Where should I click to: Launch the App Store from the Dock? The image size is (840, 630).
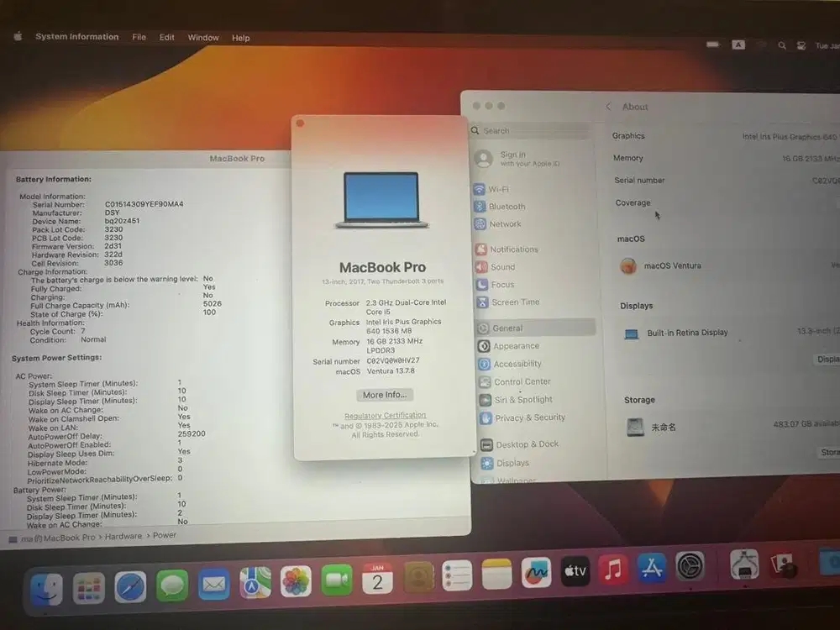[x=653, y=570]
